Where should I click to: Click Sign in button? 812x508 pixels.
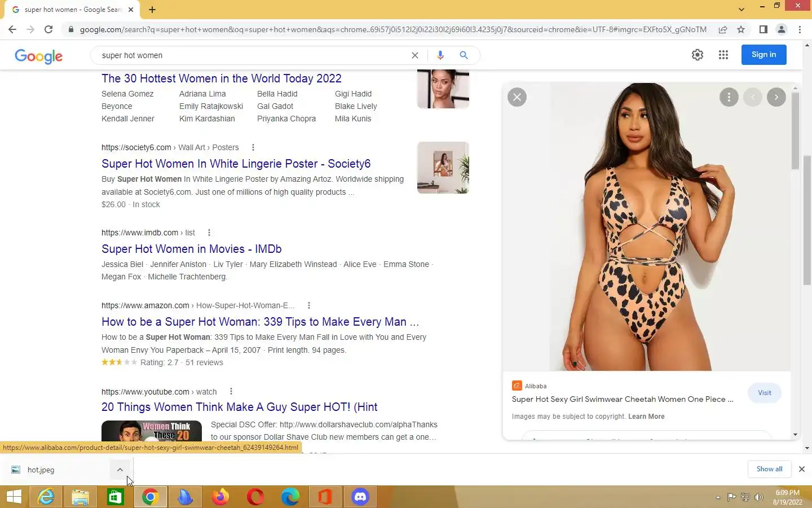coord(764,55)
